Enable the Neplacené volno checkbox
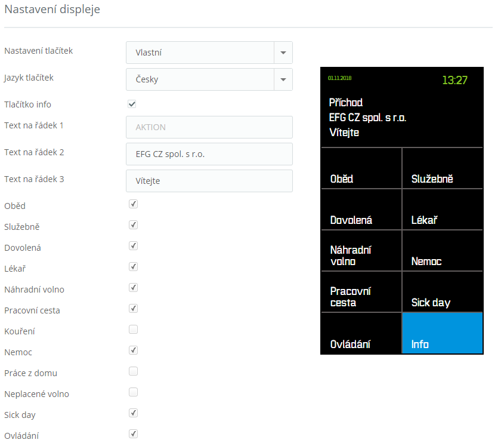The width and height of the screenshot is (504, 446). pos(134,392)
